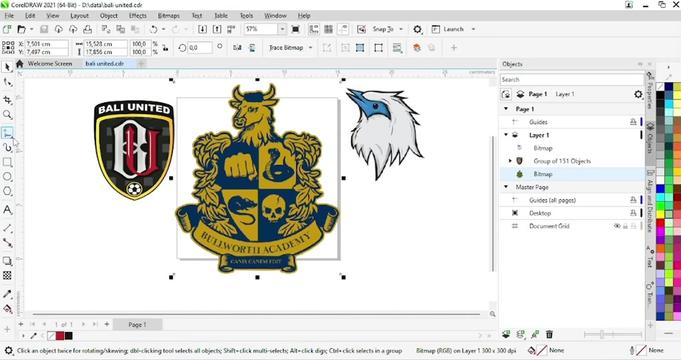Click the Search field in Objects docker

pos(572,80)
